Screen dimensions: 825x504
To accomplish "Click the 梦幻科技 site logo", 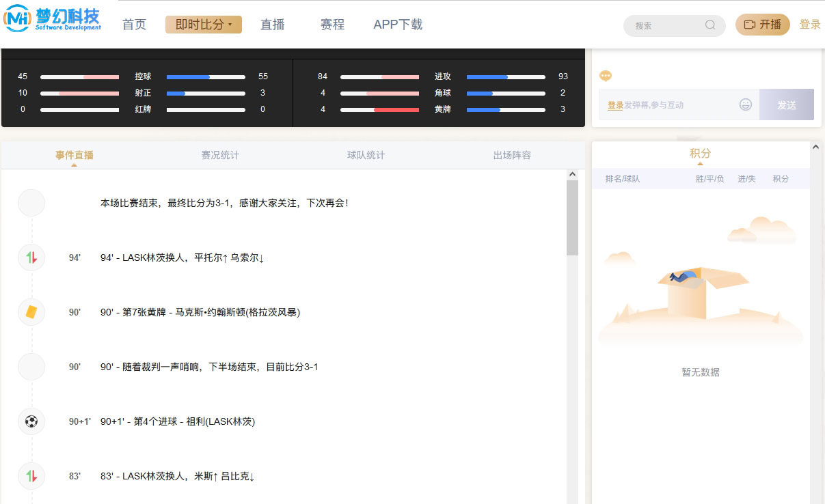I will [53, 19].
